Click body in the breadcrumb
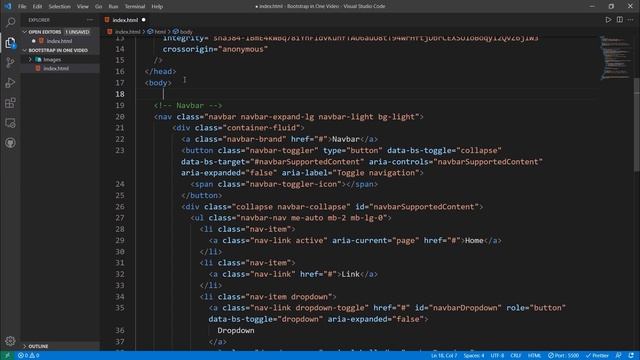This screenshot has width=640, height=360. 186,31
